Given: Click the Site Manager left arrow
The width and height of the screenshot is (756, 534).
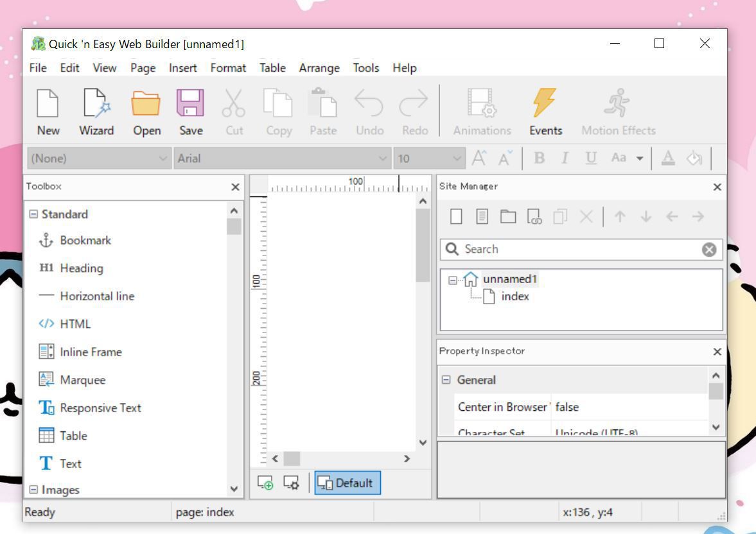Looking at the screenshot, I should click(672, 216).
